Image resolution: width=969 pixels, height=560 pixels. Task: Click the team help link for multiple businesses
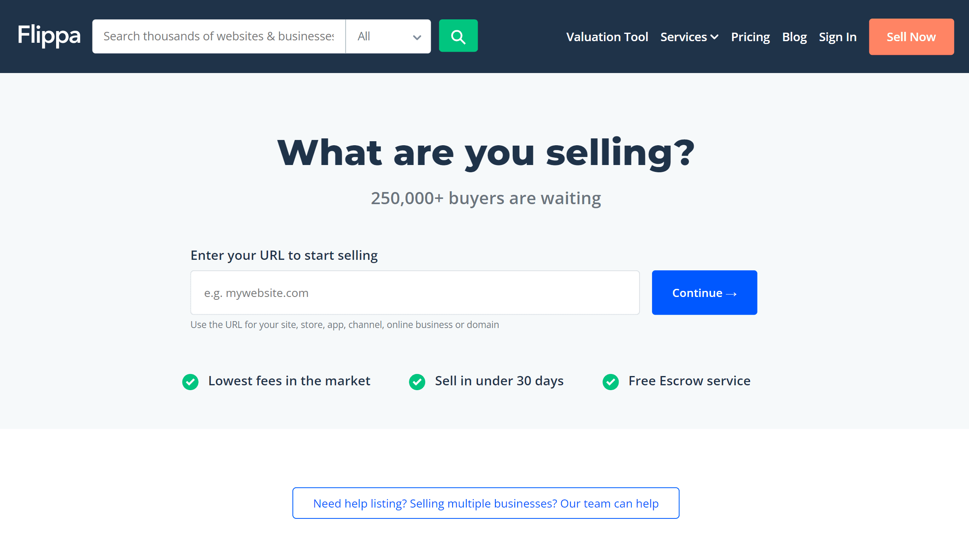486,503
